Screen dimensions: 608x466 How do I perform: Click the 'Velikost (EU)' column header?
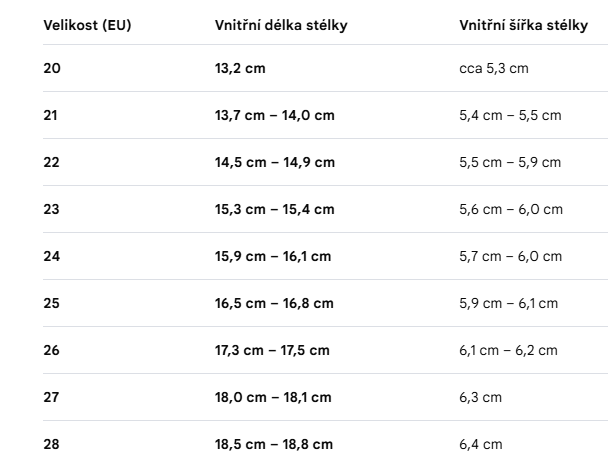[87, 25]
